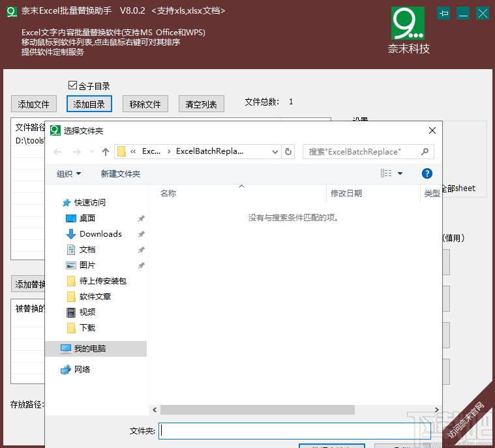Unpin 文档 using its pin icon
Image resolution: width=495 pixels, height=448 pixels.
point(141,250)
